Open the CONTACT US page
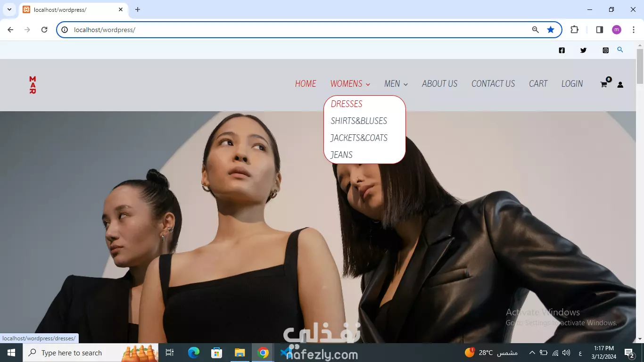644x362 pixels. (493, 83)
